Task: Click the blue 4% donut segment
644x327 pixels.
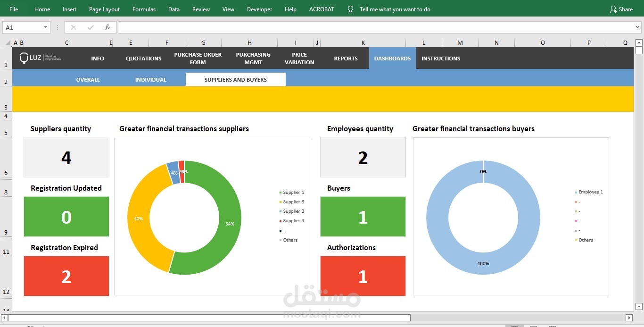Action: [173, 172]
